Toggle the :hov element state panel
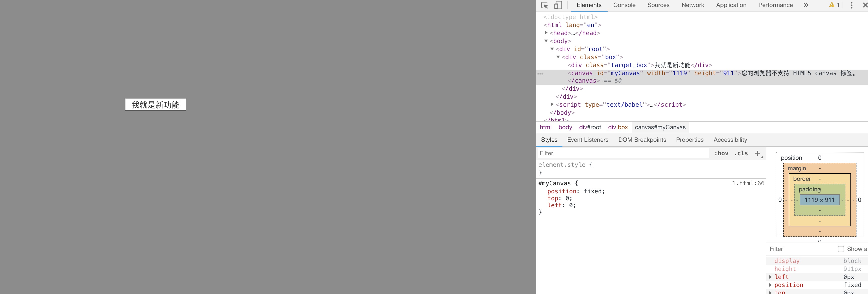 point(721,154)
